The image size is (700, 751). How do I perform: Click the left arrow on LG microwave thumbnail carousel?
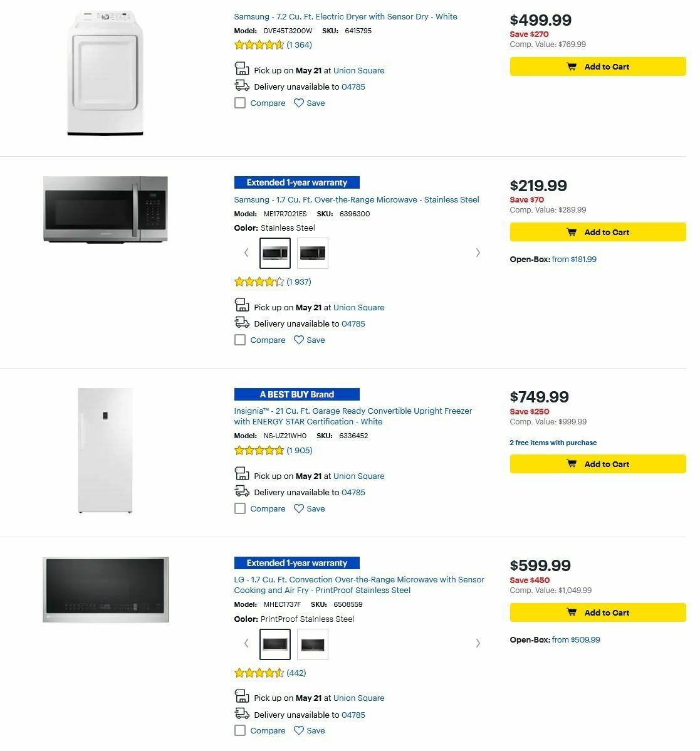pos(246,643)
